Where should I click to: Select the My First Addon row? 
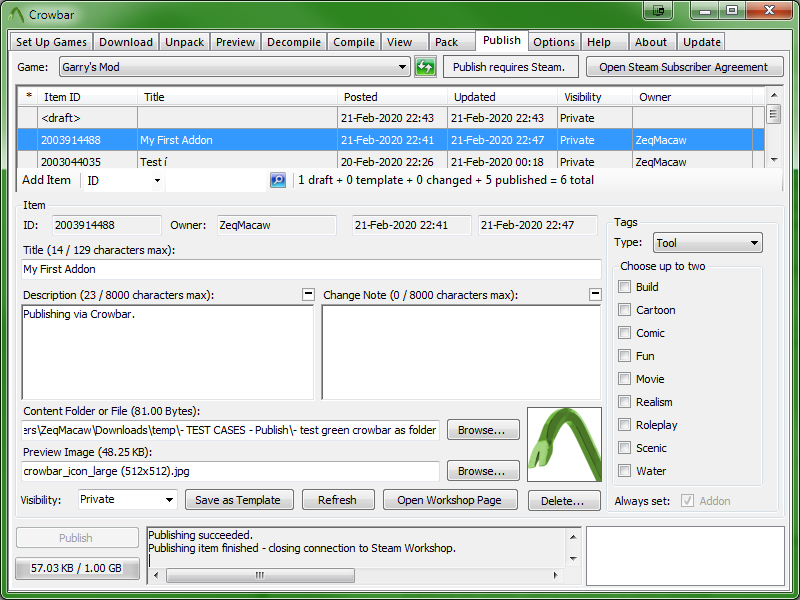(x=391, y=140)
